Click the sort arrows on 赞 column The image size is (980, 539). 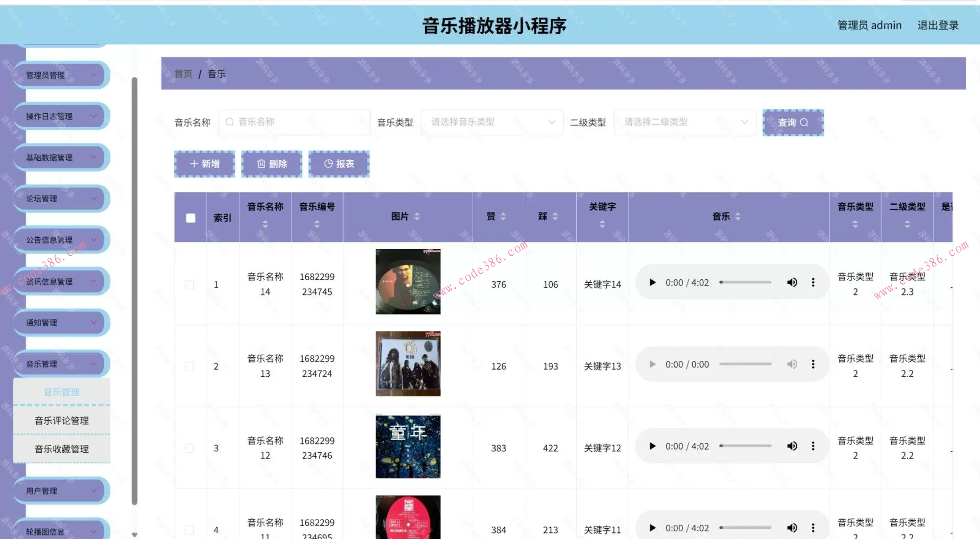503,216
